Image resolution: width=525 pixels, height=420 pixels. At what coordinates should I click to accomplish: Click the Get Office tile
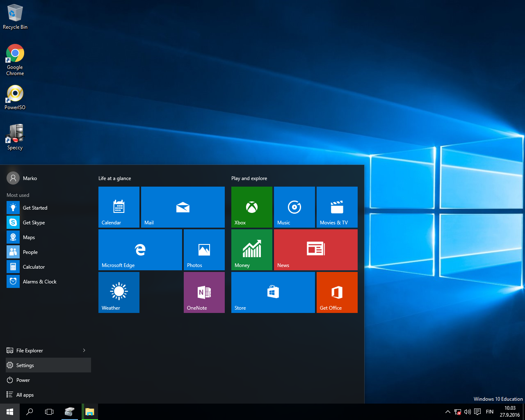pyautogui.click(x=337, y=292)
